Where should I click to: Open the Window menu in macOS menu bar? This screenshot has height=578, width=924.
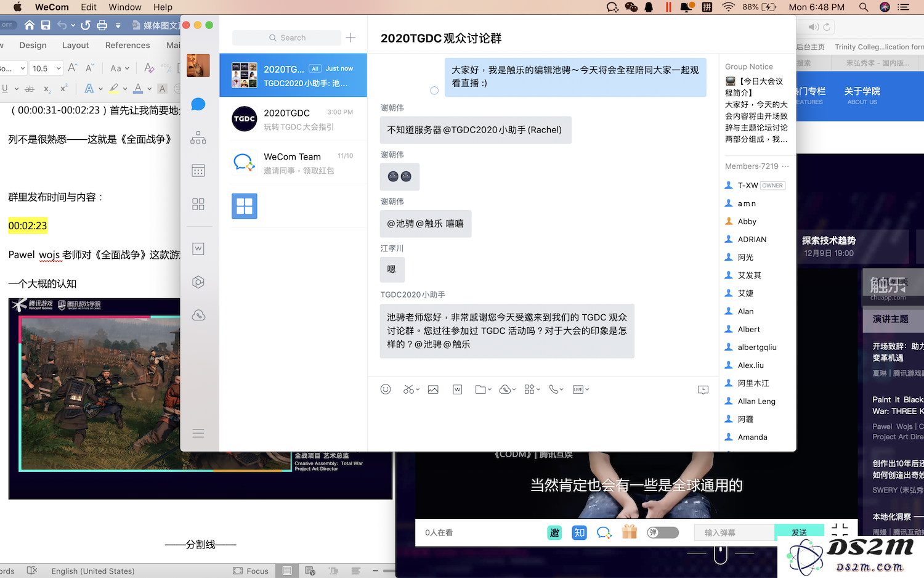(125, 7)
